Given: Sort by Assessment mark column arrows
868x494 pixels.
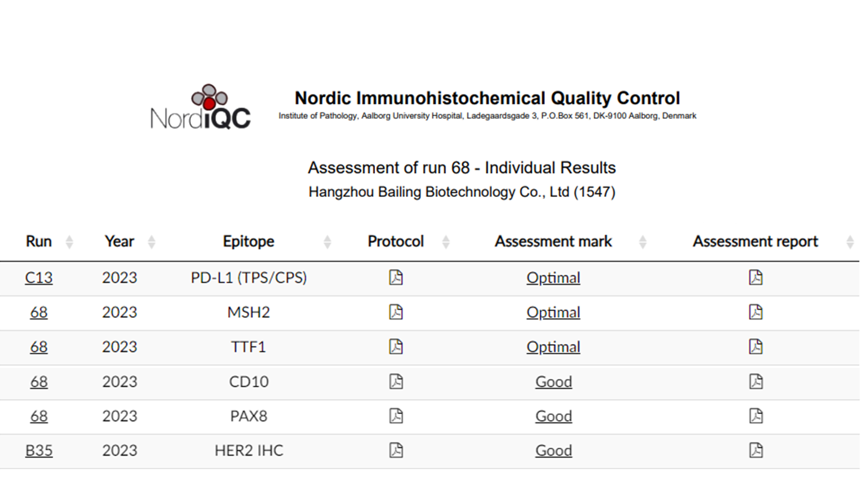Looking at the screenshot, I should tap(642, 242).
